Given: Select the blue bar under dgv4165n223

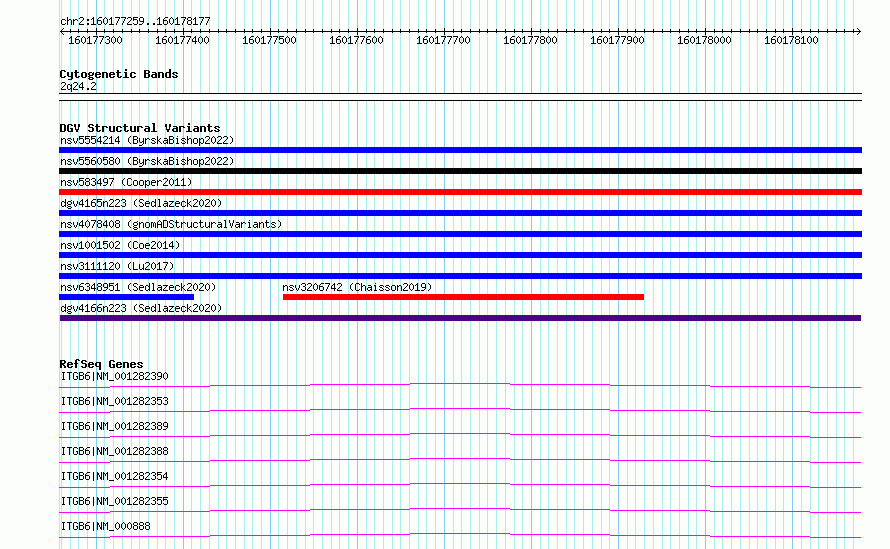Looking at the screenshot, I should 460,213.
